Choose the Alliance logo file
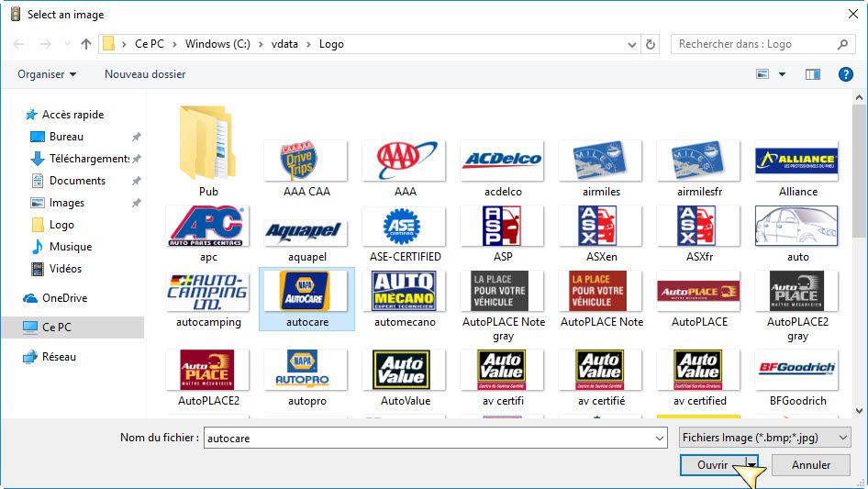The width and height of the screenshot is (868, 489). 797,161
